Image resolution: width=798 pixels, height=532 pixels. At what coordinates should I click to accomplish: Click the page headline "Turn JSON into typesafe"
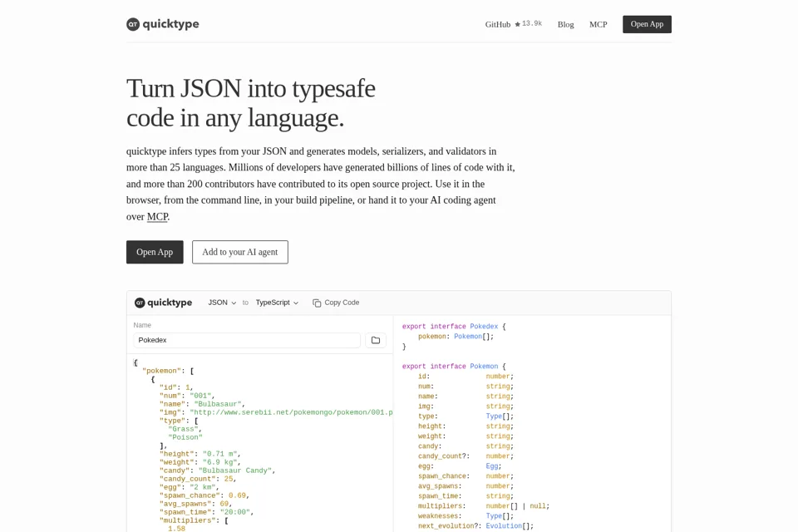coord(251,89)
